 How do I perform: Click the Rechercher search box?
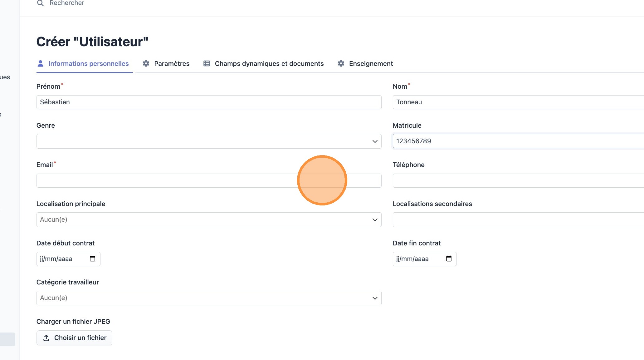pos(67,3)
